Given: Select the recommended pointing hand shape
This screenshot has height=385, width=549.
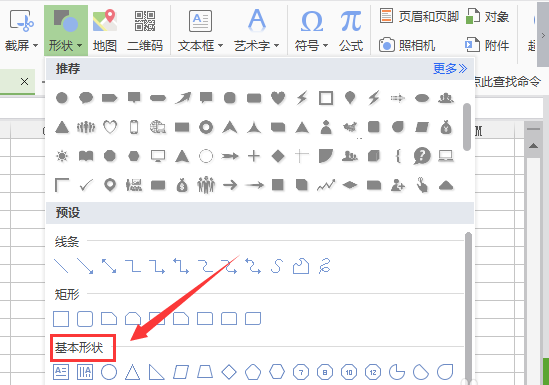Looking at the screenshot, I should (x=422, y=185).
